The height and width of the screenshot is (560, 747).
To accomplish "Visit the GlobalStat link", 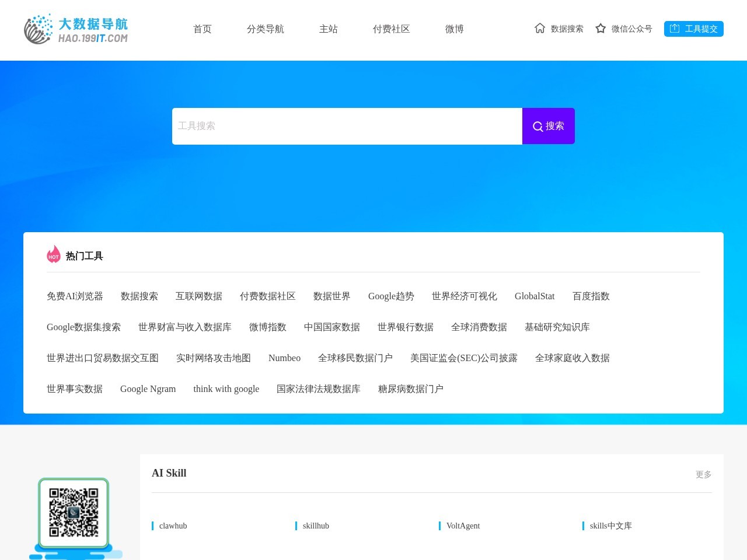I will coord(535,296).
